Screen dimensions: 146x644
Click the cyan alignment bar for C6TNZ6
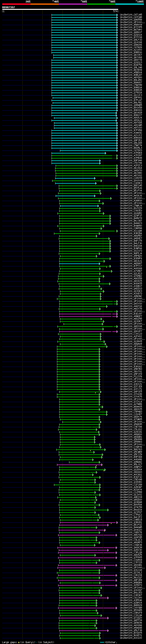pos(85,48)
